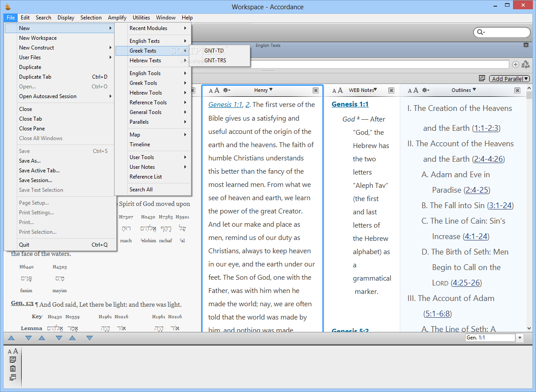Open the Gen. 1:1 reference dropdown arrow
This screenshot has width=536, height=392.
520,338
